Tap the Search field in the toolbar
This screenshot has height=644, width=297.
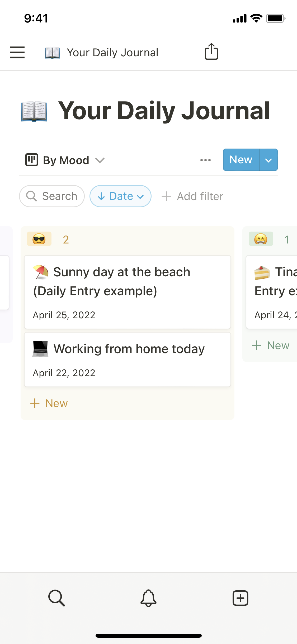point(52,196)
